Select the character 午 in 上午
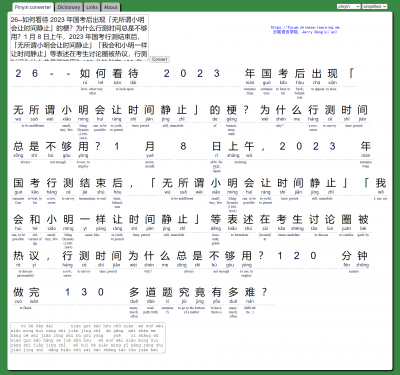Image resolution: width=400 pixels, height=375 pixels. click(x=249, y=146)
